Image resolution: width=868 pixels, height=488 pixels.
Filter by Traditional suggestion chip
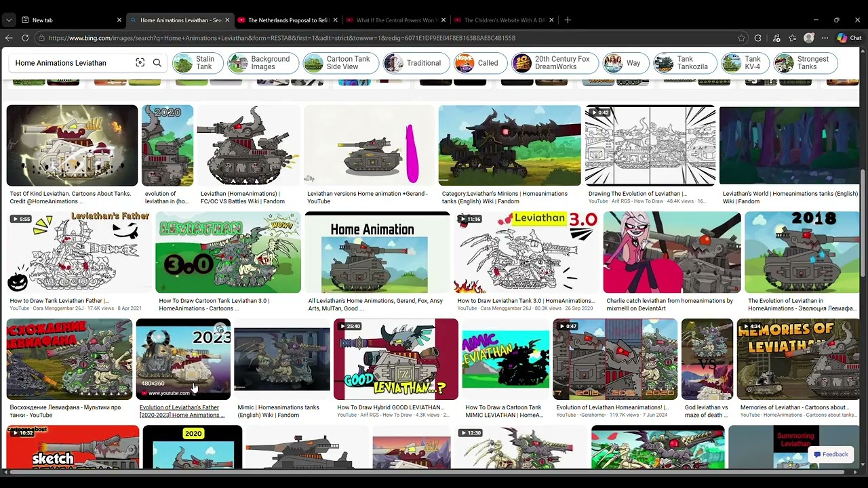click(415, 63)
